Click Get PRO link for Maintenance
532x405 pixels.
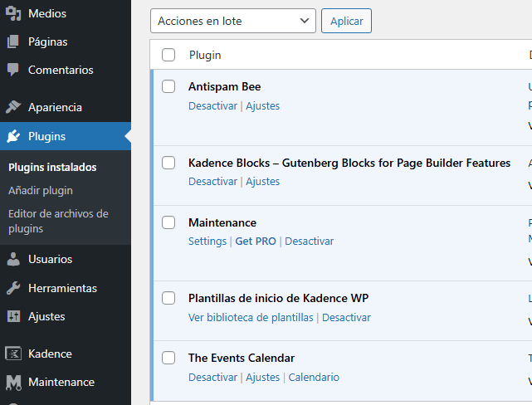tap(255, 242)
